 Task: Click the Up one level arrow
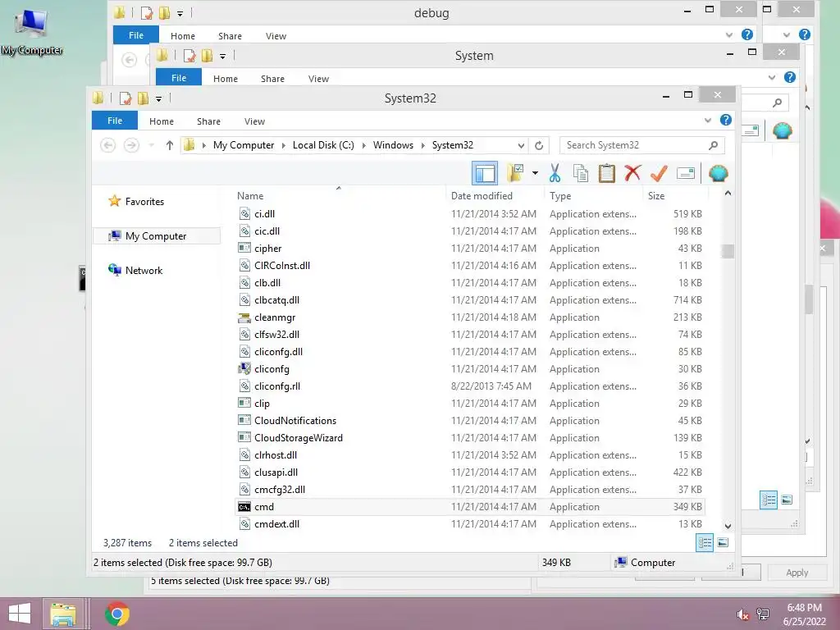169,144
